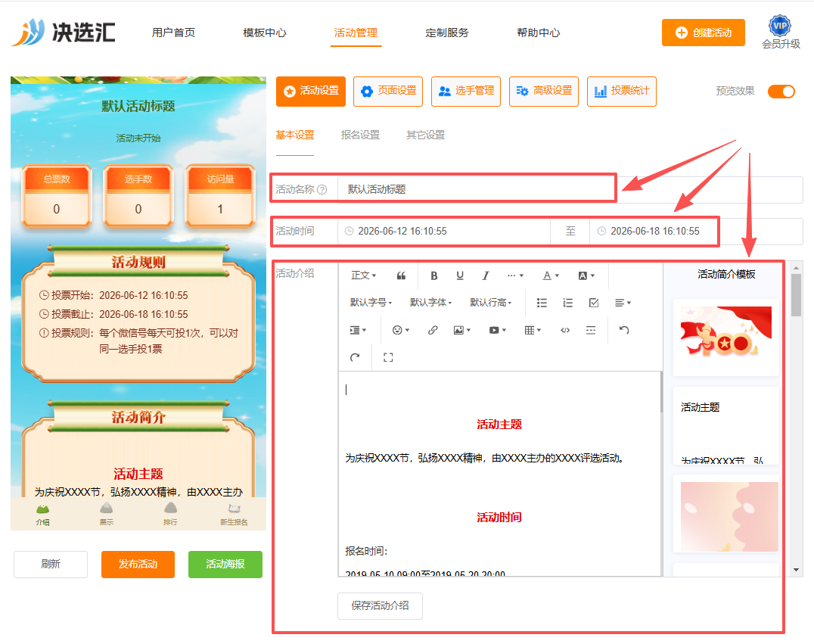Viewport: 814px width, 644px height.
Task: Open 默认字体 font family dropdown
Action: 431,303
